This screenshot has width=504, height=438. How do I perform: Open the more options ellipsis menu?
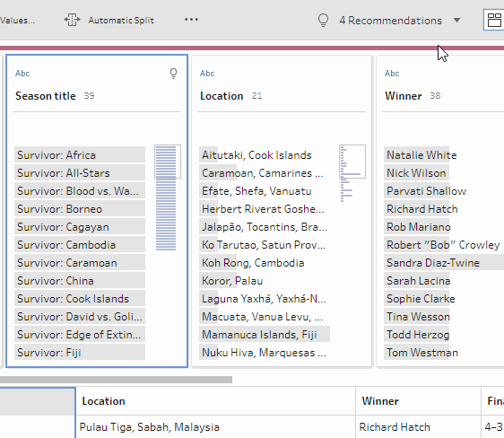point(191,20)
